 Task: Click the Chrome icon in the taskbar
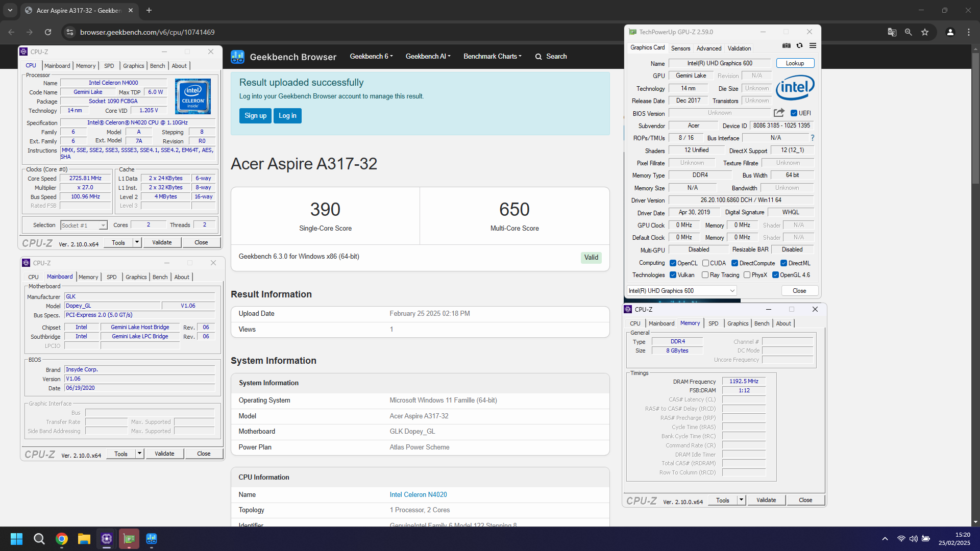(62, 539)
